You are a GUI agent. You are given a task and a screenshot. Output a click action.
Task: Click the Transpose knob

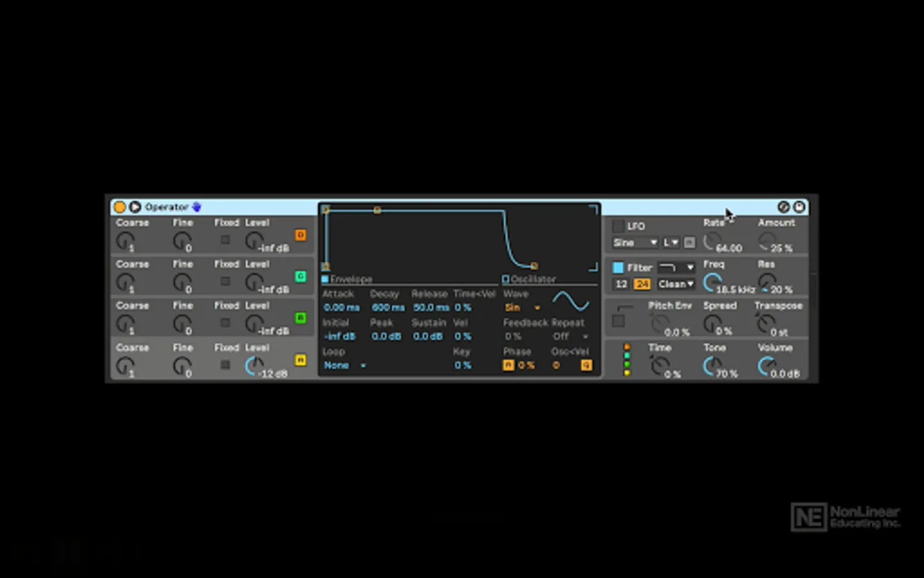pyautogui.click(x=766, y=324)
